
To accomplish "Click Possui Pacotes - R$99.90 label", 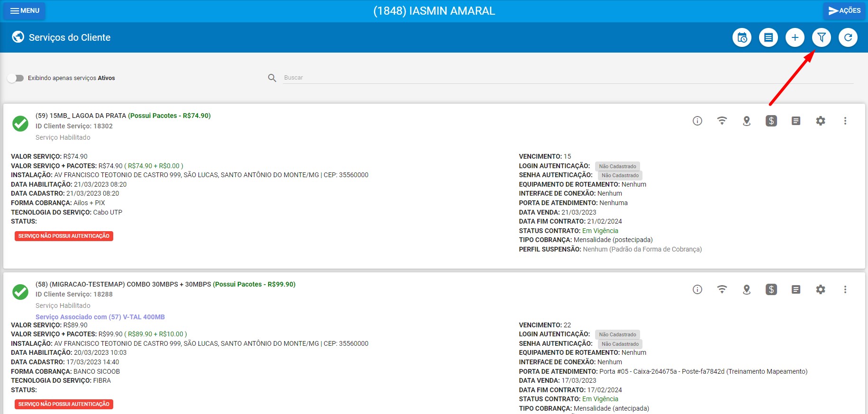I will 254,284.
